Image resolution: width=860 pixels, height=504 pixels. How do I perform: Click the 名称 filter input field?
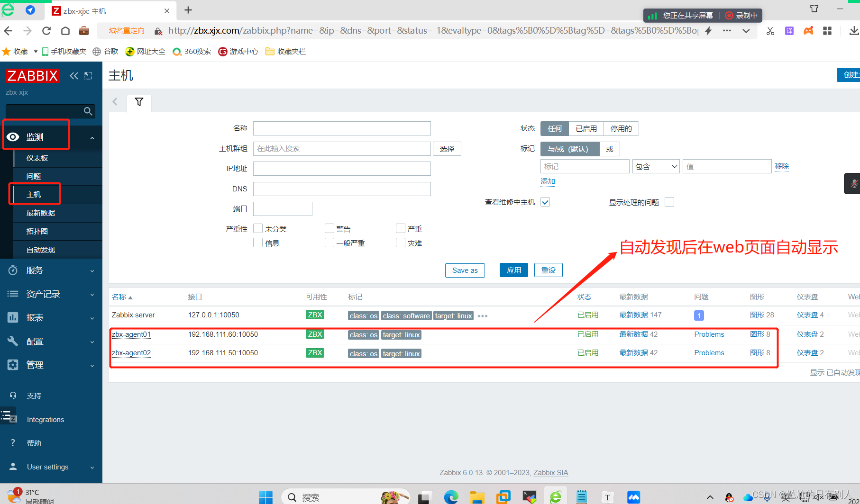342,128
